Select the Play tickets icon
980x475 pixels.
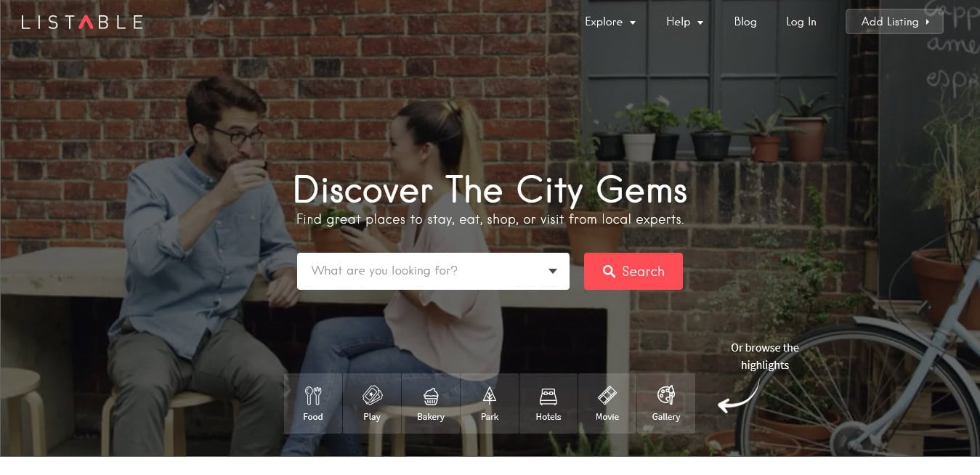(x=372, y=396)
